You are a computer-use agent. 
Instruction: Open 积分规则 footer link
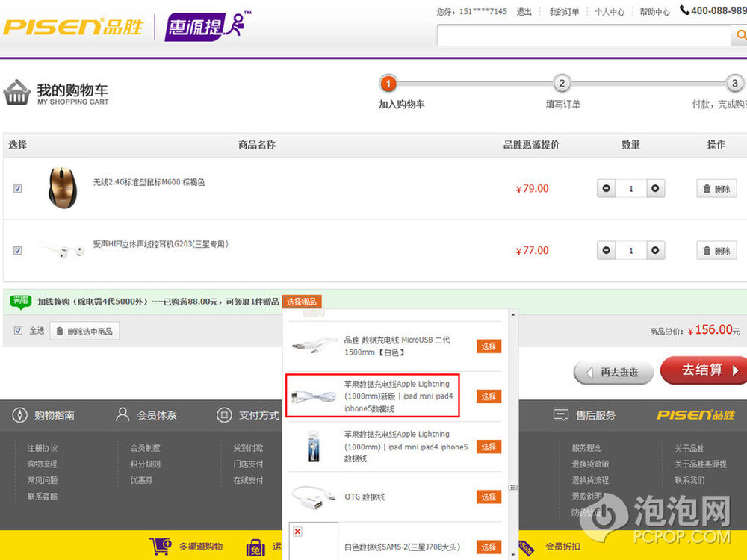146,464
